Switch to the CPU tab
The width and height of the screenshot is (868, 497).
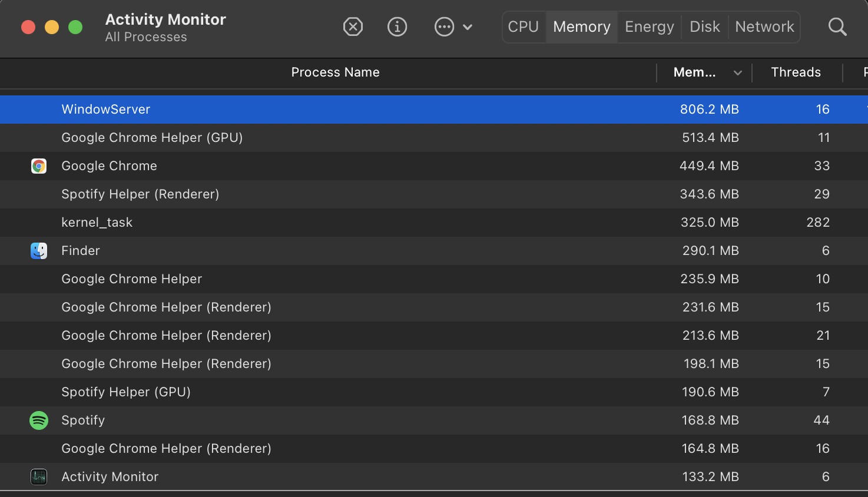click(x=524, y=26)
